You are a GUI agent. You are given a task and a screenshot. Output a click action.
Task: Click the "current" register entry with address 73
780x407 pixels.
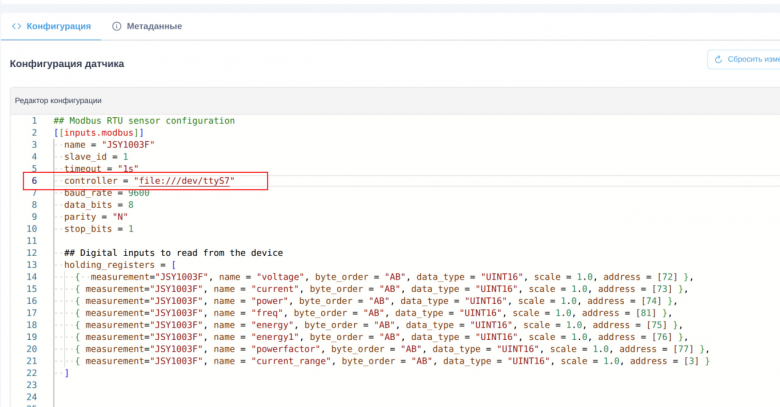pyautogui.click(x=382, y=289)
